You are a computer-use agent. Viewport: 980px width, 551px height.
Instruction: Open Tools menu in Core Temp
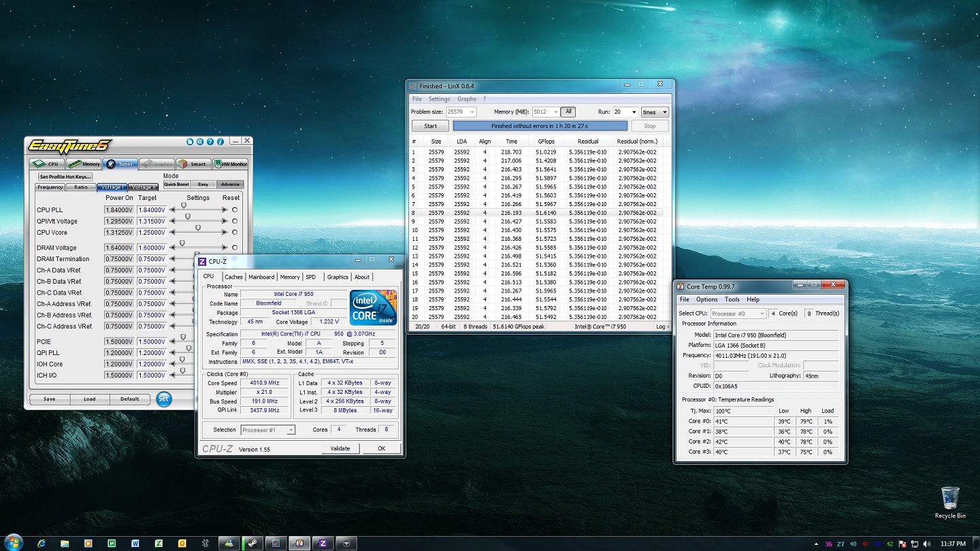point(732,299)
